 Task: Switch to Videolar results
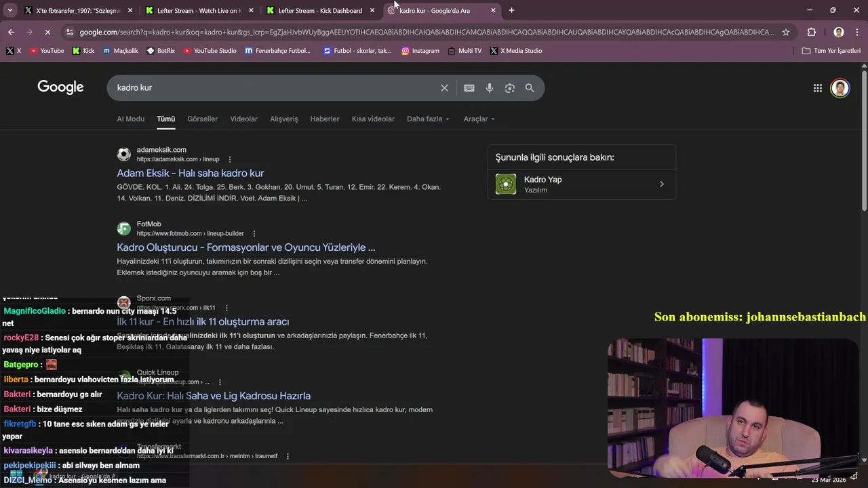coord(243,119)
